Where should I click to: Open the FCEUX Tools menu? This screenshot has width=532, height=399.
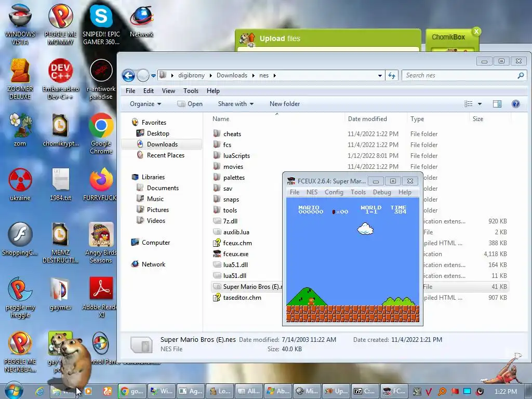tap(358, 192)
